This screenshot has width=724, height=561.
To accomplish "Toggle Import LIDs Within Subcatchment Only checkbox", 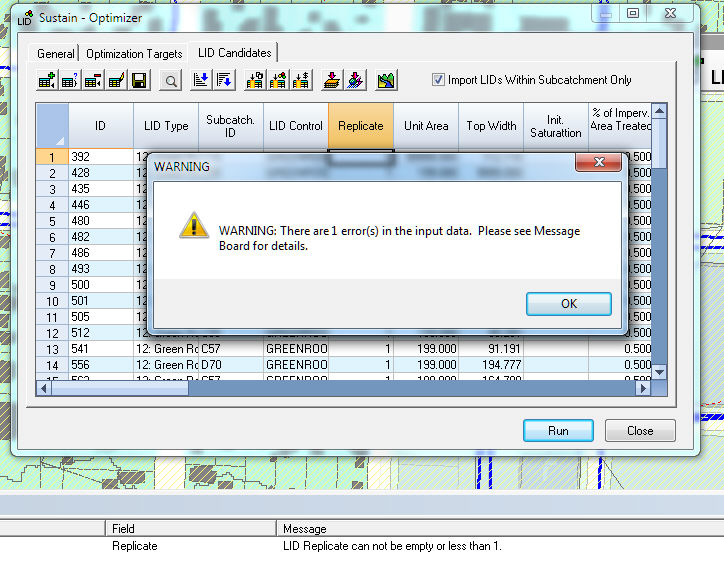I will point(438,80).
